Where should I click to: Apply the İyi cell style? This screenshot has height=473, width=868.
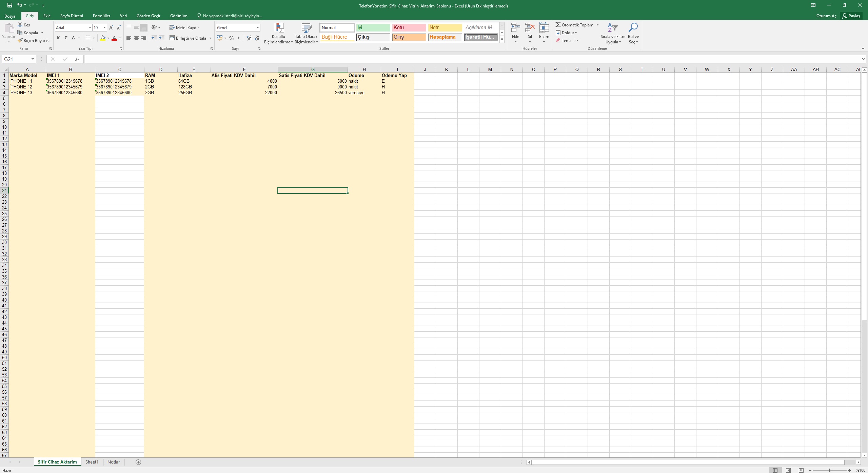click(x=373, y=27)
